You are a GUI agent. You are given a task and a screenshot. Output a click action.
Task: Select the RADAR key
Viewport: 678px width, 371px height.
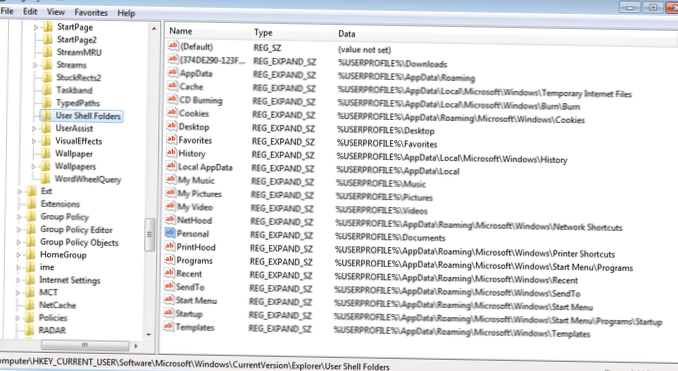52,330
